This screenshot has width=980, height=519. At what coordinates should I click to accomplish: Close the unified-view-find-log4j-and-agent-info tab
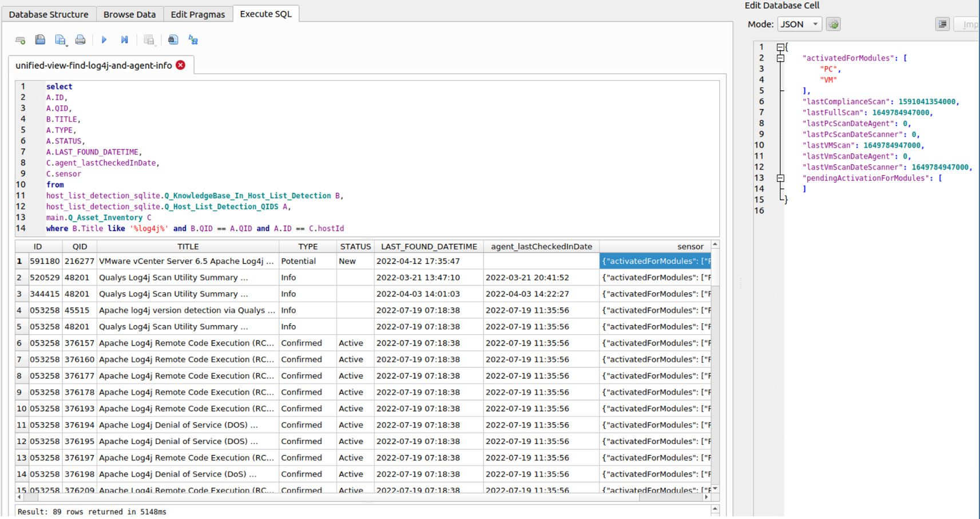tap(180, 65)
